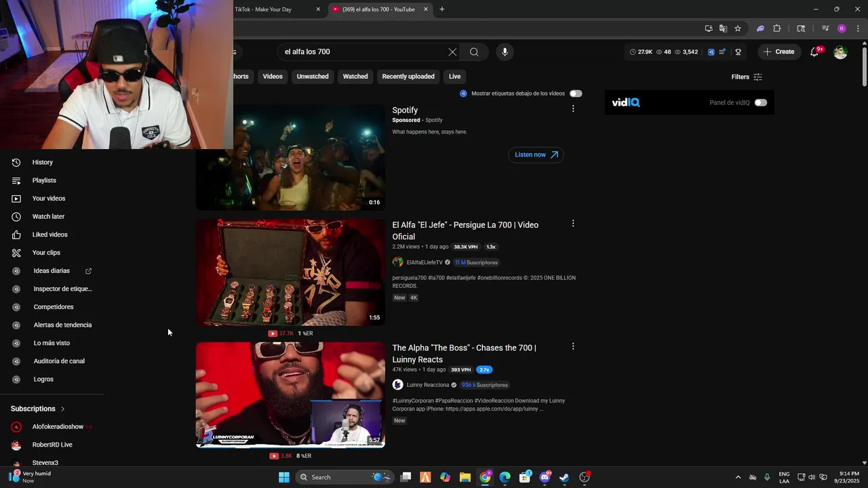Open a new browser tab
Image resolution: width=868 pixels, height=488 pixels.
click(442, 9)
